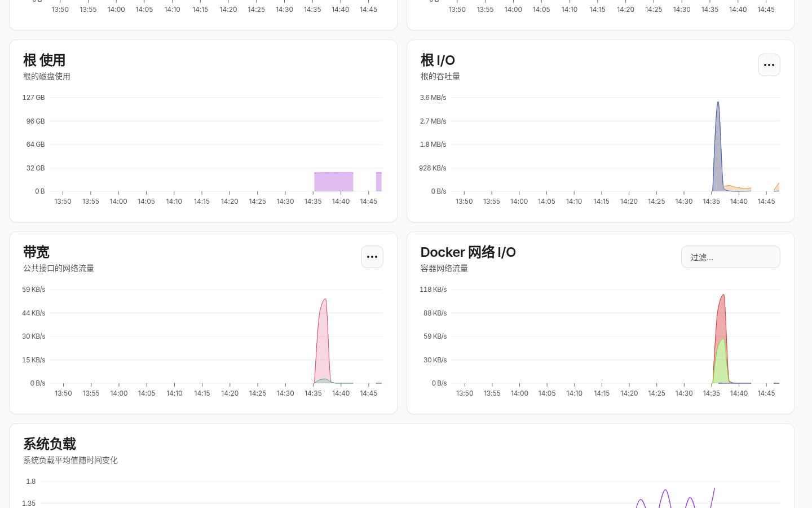Click the 根 使用 card title
Screen dimensions: 812x508
click(x=44, y=60)
